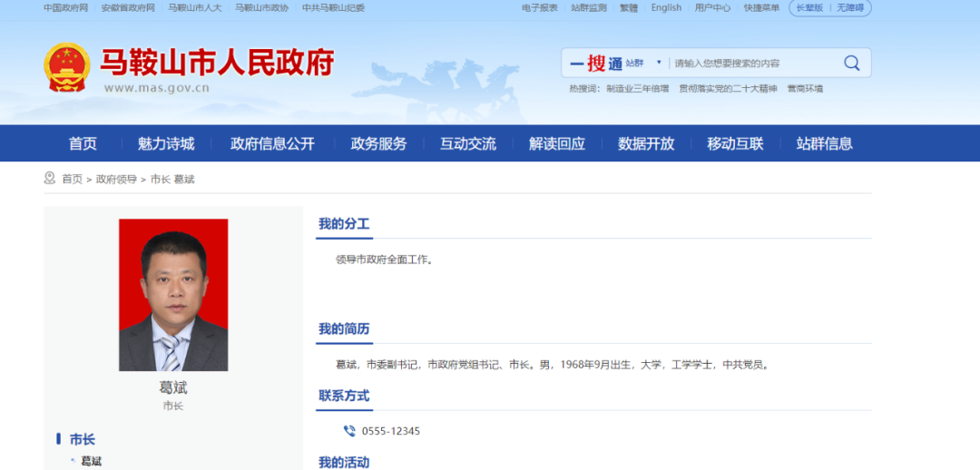The image size is (980, 470).
Task: Click the text 领导市政府全面工作。
Action: coord(385,260)
